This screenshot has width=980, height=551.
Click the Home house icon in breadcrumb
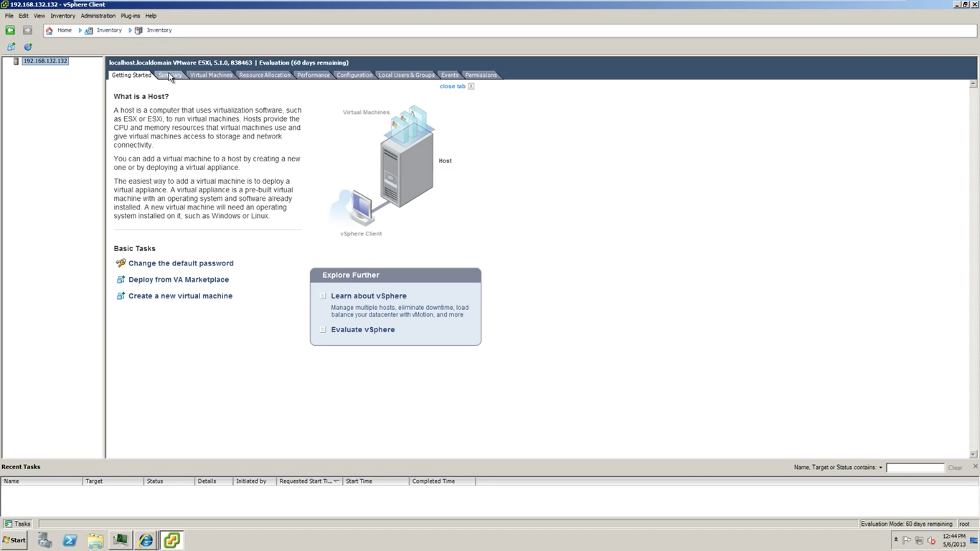(x=49, y=30)
